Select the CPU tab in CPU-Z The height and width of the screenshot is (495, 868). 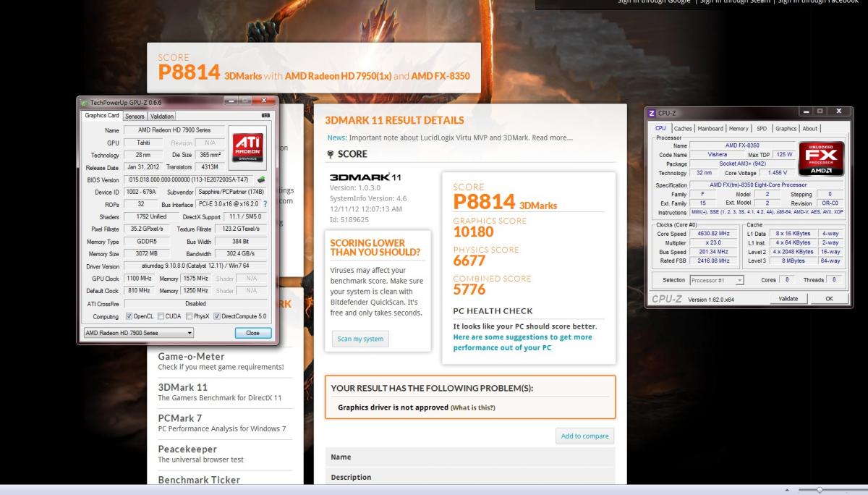660,129
